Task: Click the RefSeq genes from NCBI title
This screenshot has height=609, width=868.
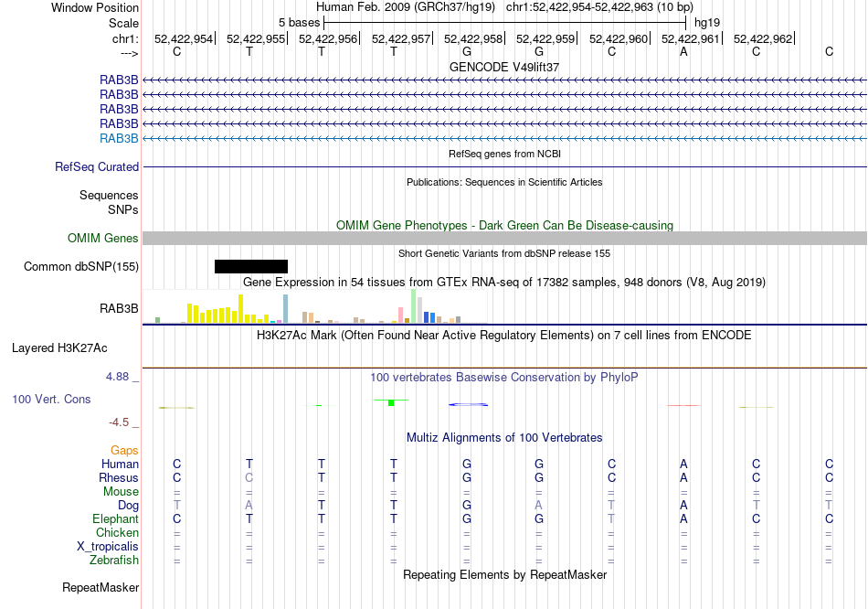Action: point(504,154)
